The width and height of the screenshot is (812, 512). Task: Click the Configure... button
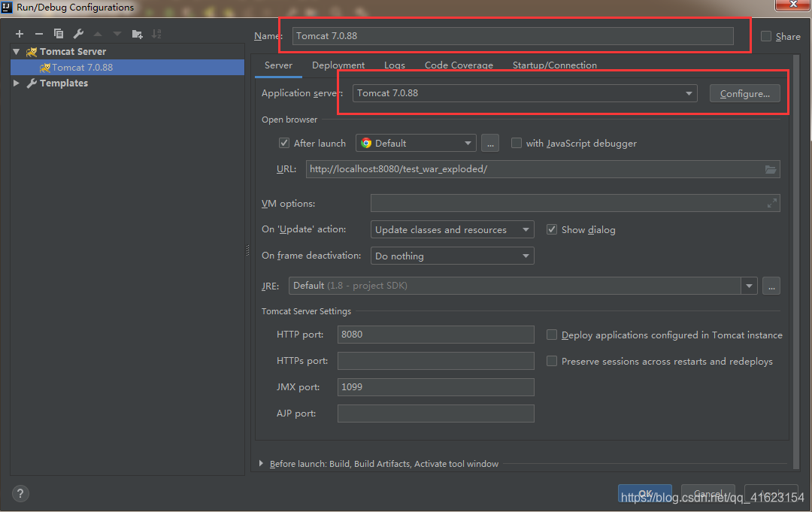coord(744,94)
